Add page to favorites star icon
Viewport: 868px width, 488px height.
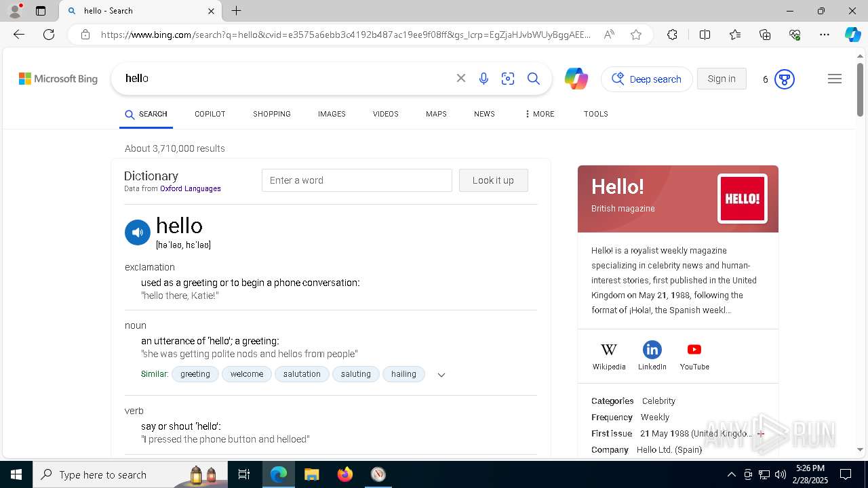[x=636, y=35]
